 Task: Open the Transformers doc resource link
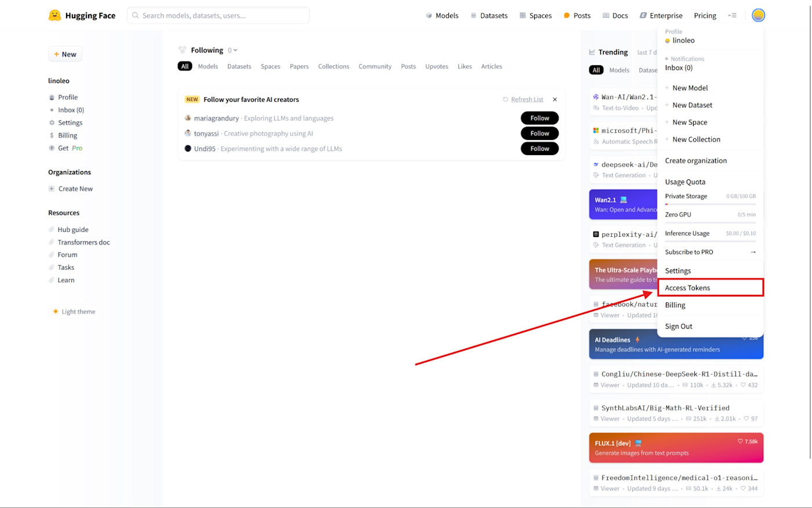tap(84, 243)
